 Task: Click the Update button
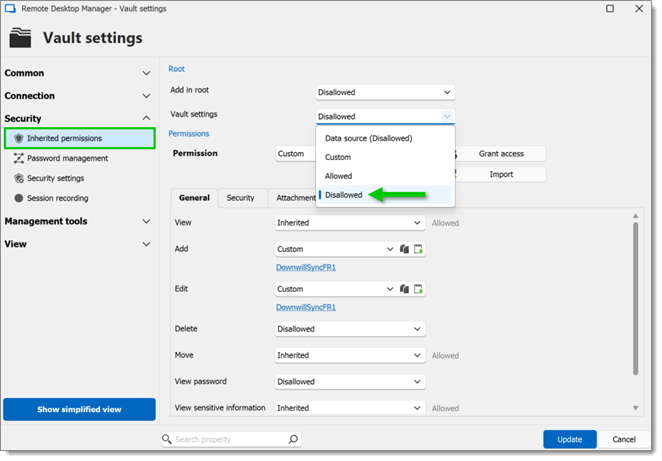click(x=570, y=439)
